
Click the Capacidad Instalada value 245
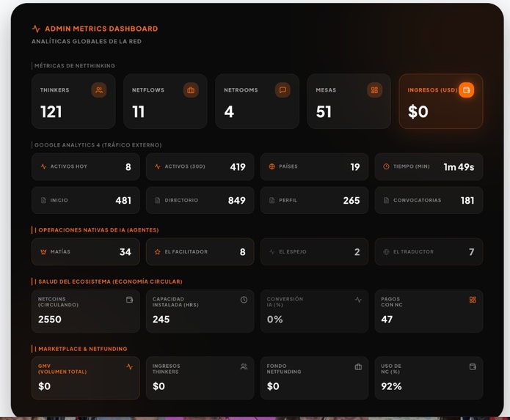[161, 320]
